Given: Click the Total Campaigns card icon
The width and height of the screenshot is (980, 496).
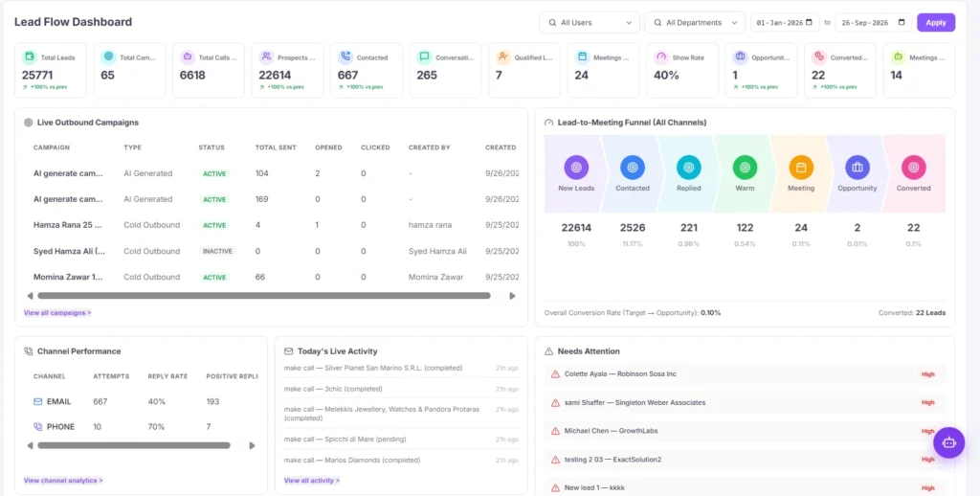Looking at the screenshot, I should (x=109, y=56).
